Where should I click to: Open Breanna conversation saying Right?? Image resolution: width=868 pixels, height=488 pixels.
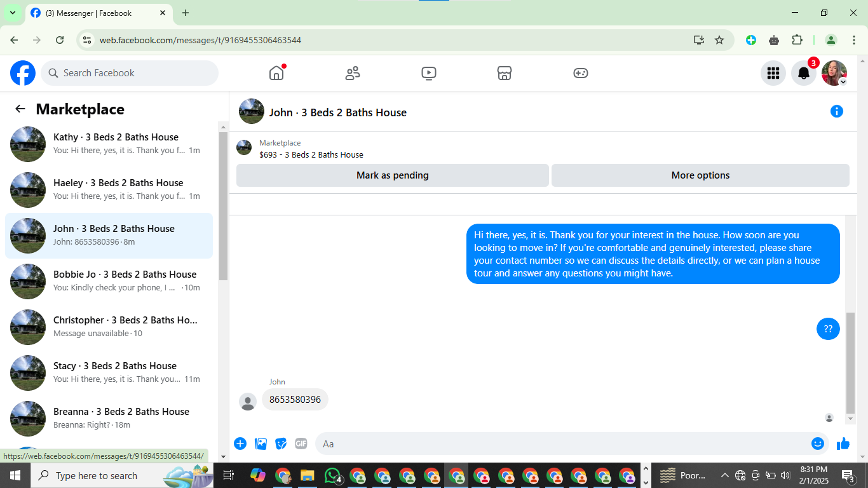109,419
